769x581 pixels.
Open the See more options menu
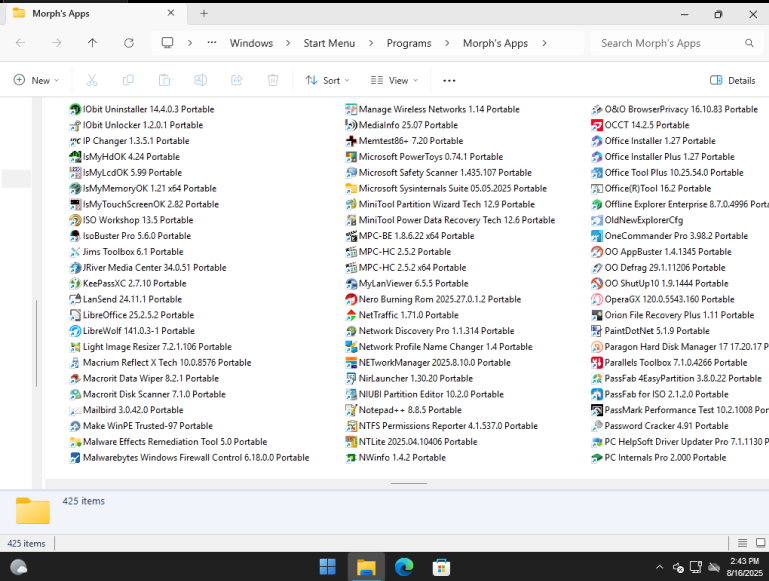[449, 80]
